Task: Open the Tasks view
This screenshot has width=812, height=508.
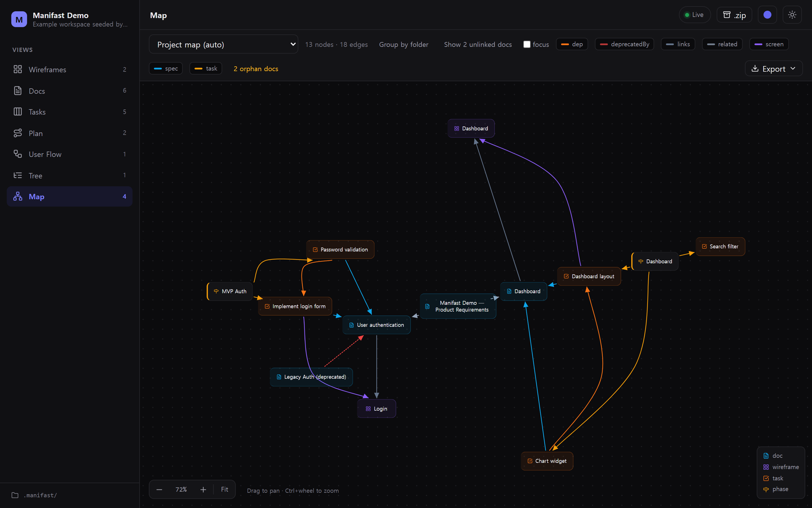Action: pyautogui.click(x=69, y=112)
